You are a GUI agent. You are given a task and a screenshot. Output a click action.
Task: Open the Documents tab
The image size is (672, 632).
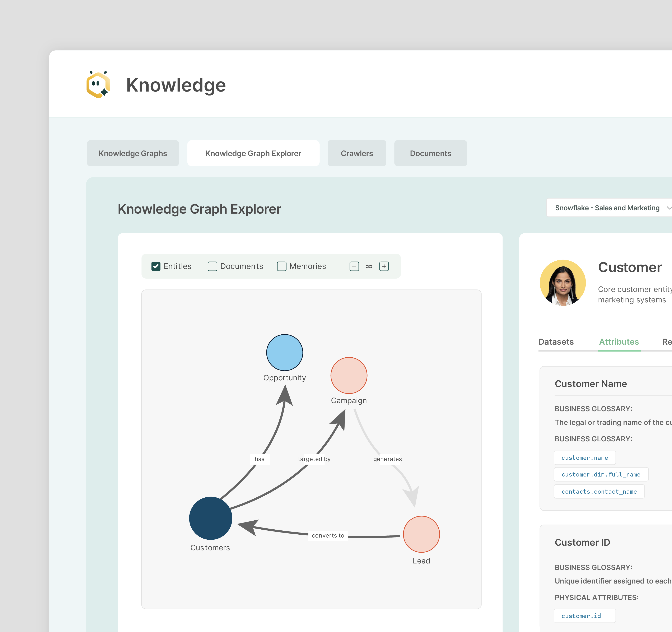(431, 153)
